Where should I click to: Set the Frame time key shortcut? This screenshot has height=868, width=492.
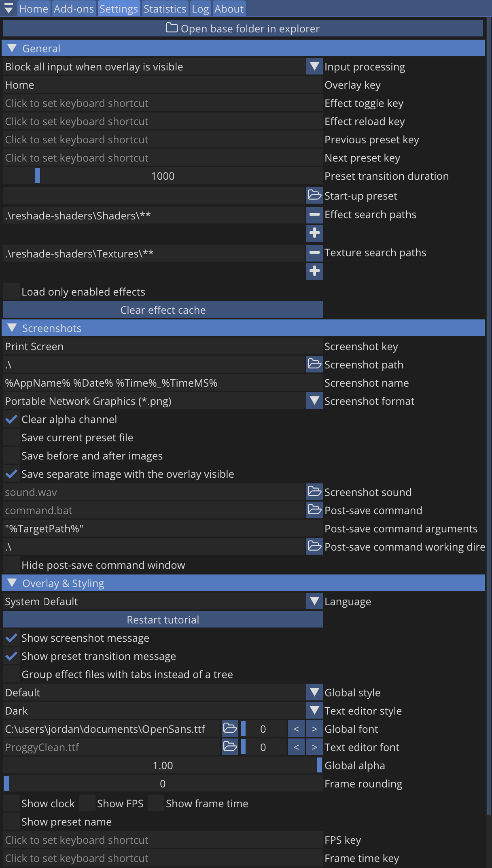pos(163,858)
